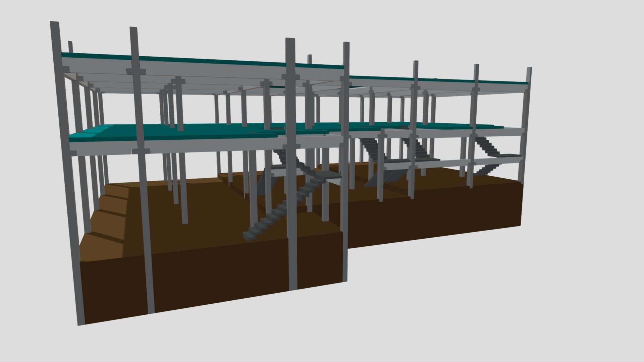Select the stair landing platform in the foreground
Image resolution: width=644 pixels, height=362 pixels.
tap(327, 174)
